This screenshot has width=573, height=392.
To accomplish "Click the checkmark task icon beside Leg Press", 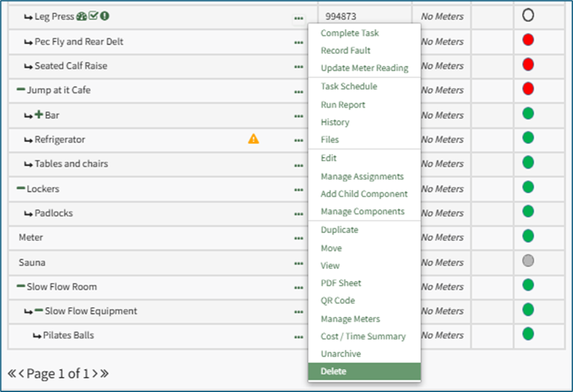I will tap(94, 17).
